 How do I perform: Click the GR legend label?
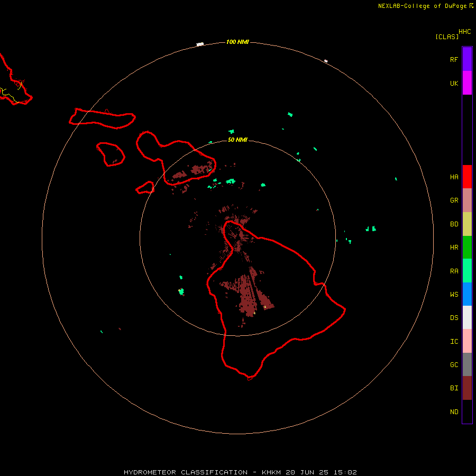pyautogui.click(x=454, y=200)
